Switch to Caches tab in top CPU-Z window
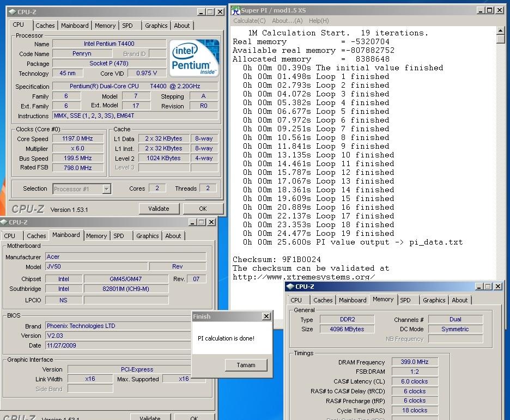The image size is (510, 420). tap(45, 26)
